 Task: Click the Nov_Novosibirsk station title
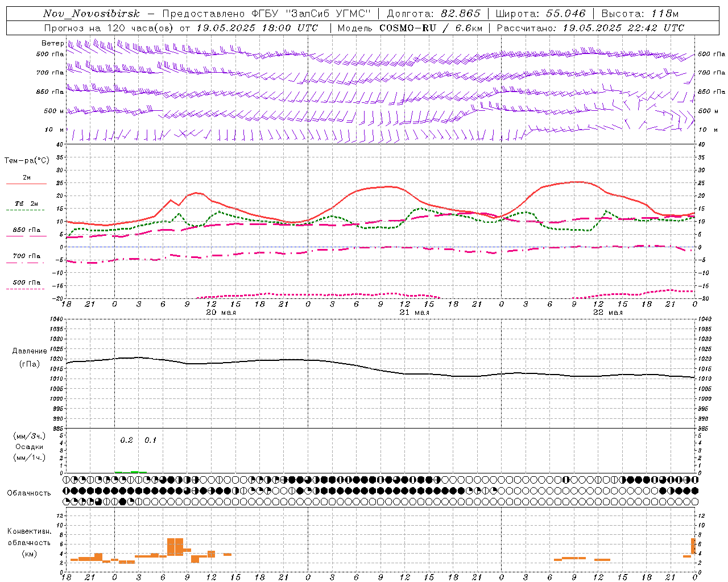(92, 14)
